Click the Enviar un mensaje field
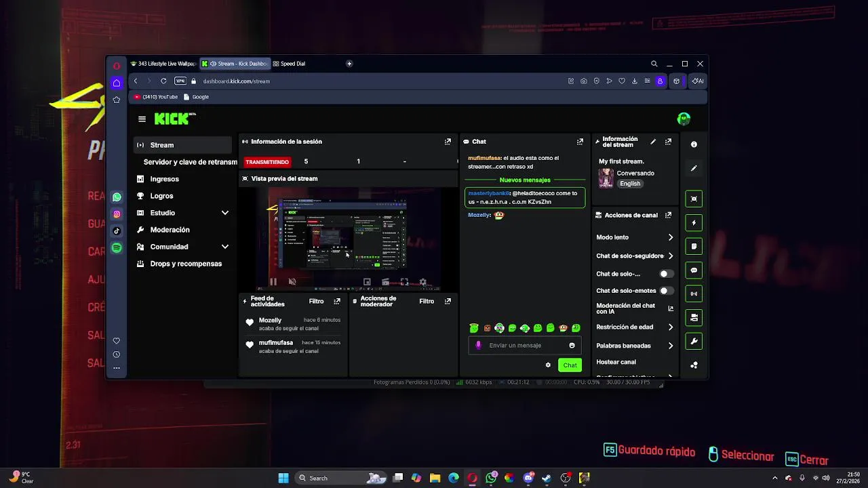This screenshot has width=868, height=488. coord(524,345)
